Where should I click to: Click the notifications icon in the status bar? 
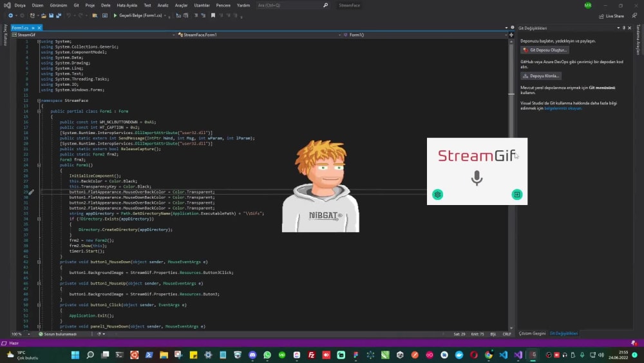click(634, 343)
